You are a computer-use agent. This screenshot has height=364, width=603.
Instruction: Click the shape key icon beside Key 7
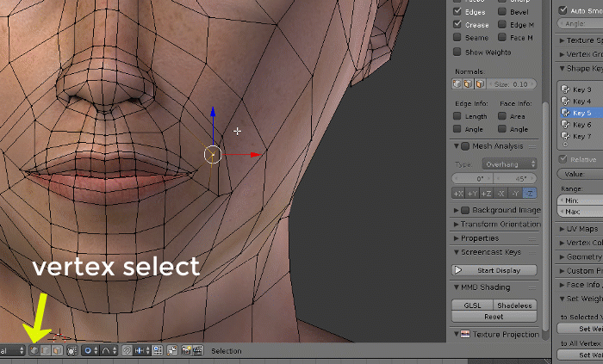click(x=565, y=136)
